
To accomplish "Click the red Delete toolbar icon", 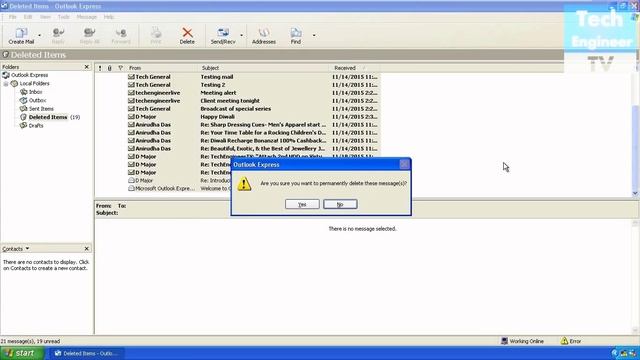I will pos(187,36).
